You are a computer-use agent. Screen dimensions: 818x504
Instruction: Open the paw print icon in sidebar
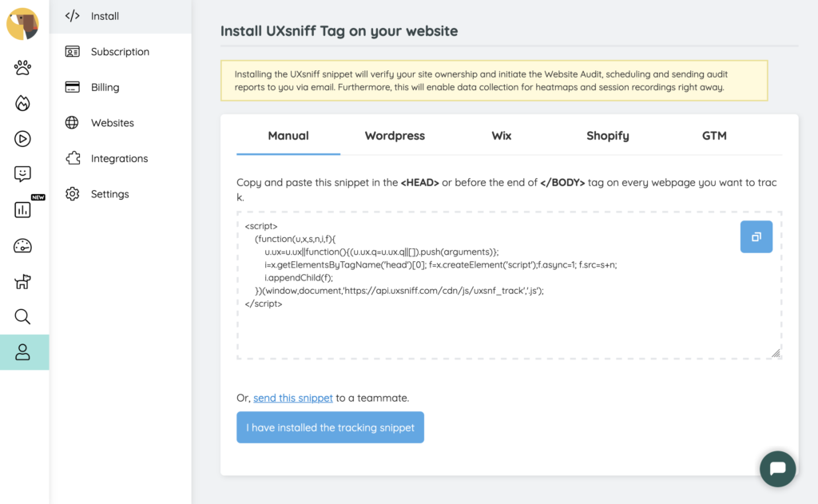coord(22,67)
